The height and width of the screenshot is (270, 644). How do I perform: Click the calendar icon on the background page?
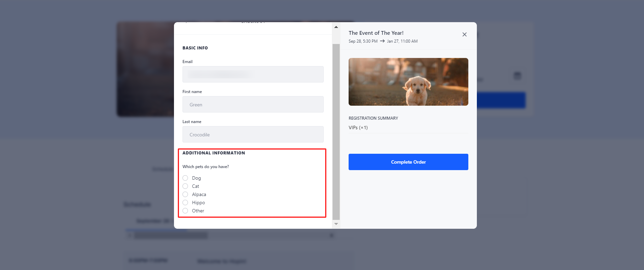517,76
